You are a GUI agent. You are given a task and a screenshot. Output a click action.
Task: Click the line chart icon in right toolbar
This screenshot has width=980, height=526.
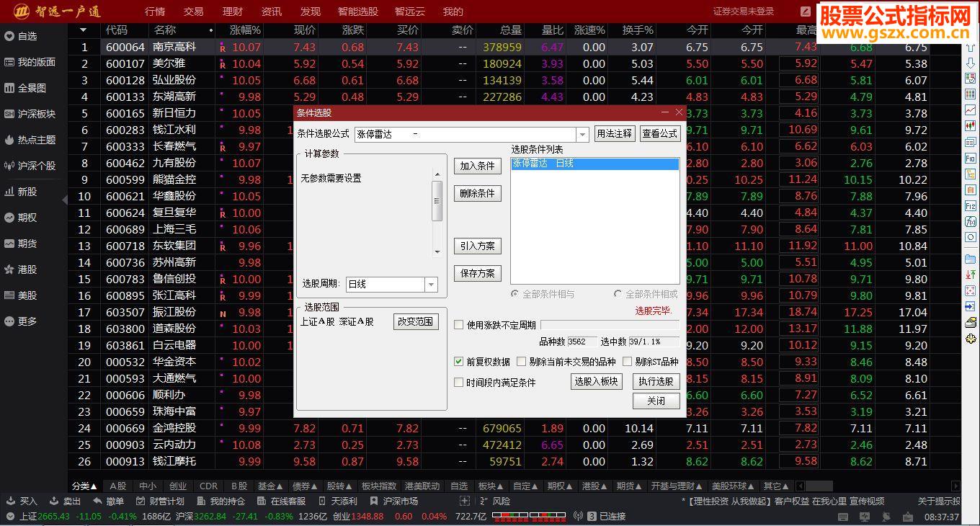[x=971, y=110]
